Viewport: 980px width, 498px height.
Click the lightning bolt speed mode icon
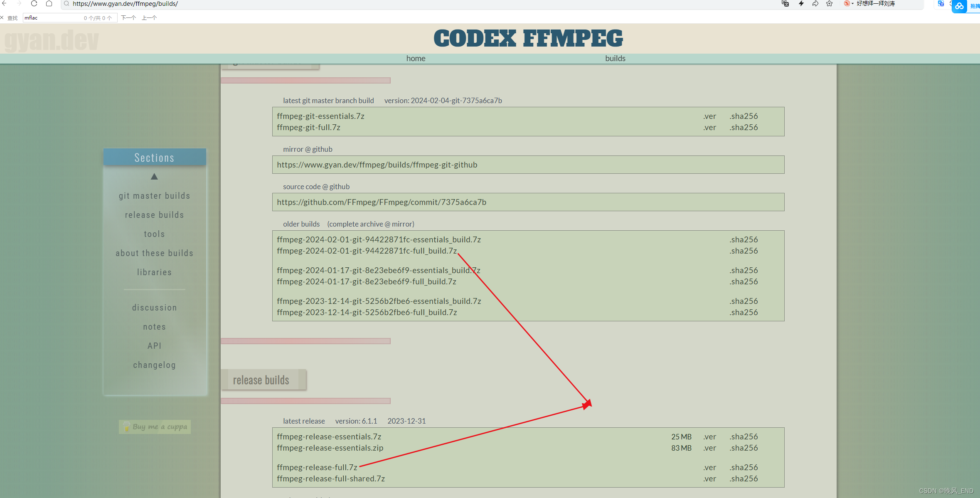(801, 4)
